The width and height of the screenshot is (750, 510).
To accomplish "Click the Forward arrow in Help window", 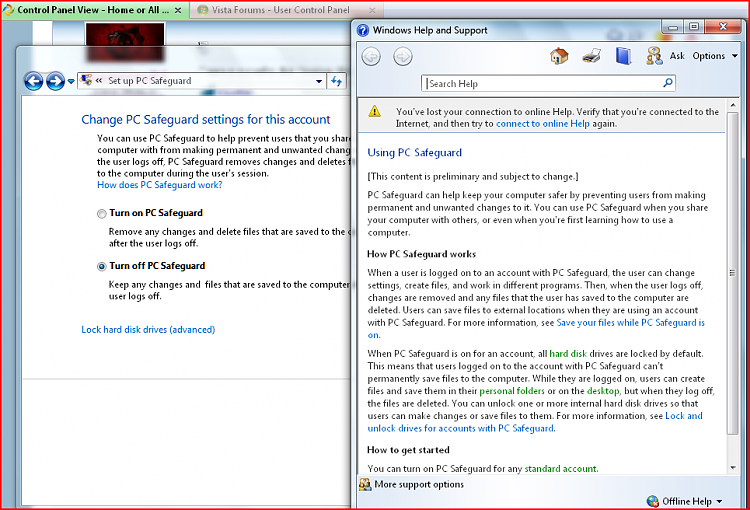I will pyautogui.click(x=403, y=56).
